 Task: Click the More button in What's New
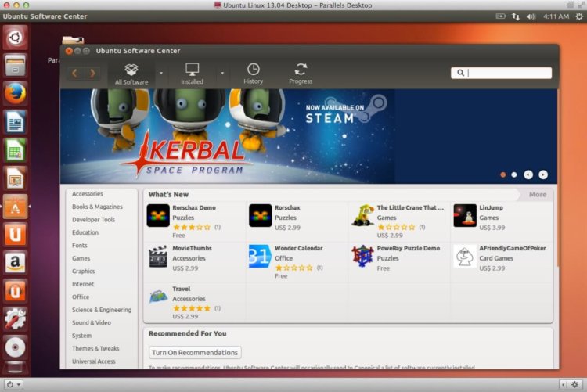pos(538,194)
